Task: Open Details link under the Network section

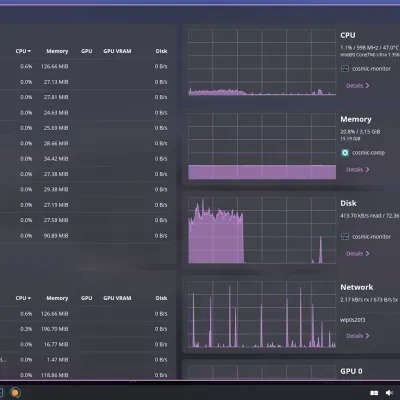Action: tap(357, 336)
